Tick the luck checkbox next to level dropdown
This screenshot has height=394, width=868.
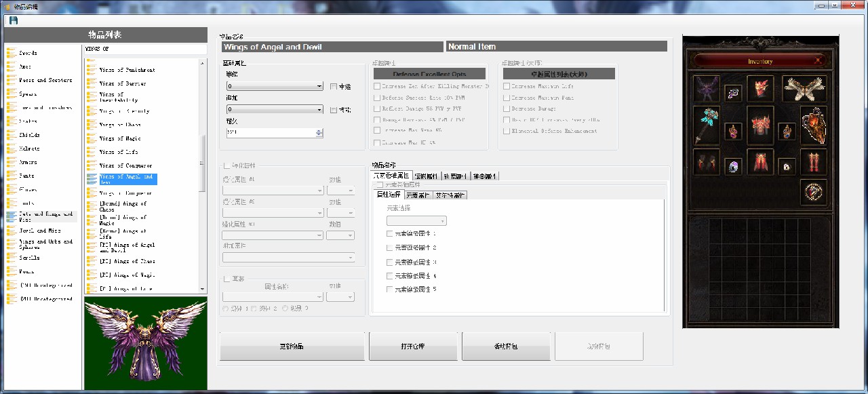click(334, 86)
